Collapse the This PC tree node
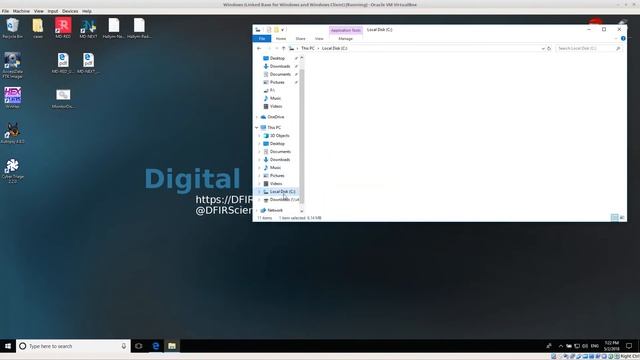The height and width of the screenshot is (360, 640). [257, 128]
